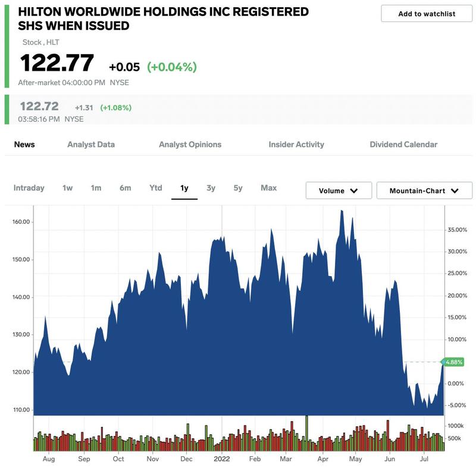
Task: Click the -5.00% percentage axis label
Action: coord(456,406)
